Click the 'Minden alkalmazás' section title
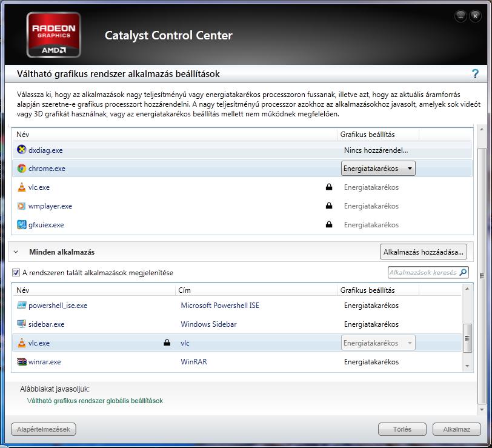 click(62, 252)
